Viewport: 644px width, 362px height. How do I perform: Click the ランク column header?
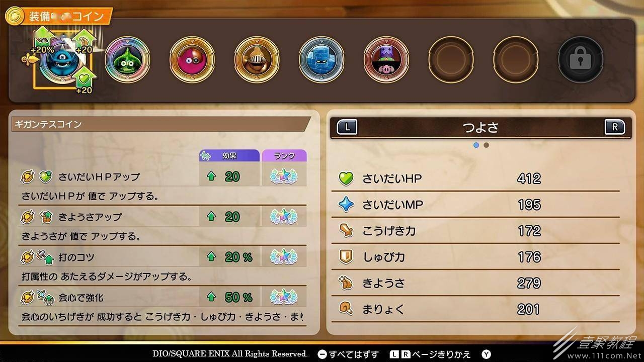(284, 155)
